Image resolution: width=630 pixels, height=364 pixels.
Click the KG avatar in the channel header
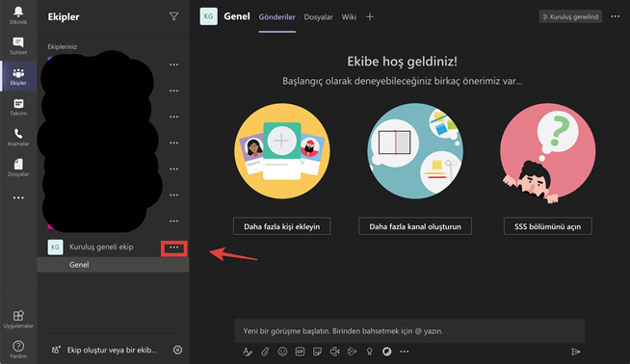(x=208, y=16)
